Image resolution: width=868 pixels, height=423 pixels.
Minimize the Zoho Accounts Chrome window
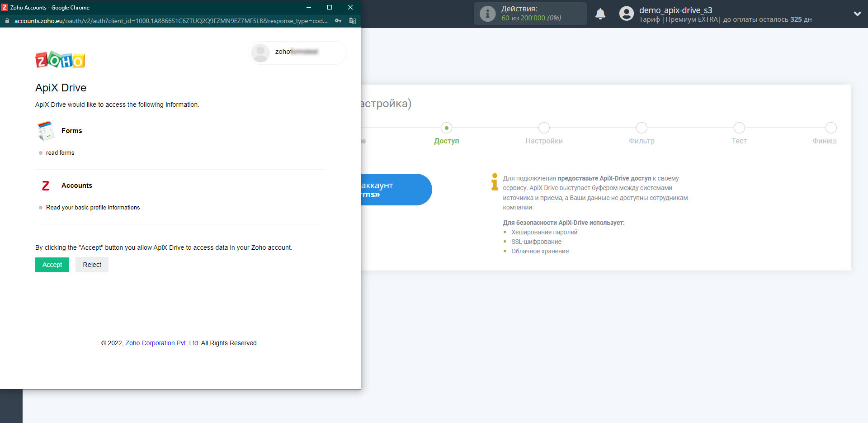click(309, 7)
